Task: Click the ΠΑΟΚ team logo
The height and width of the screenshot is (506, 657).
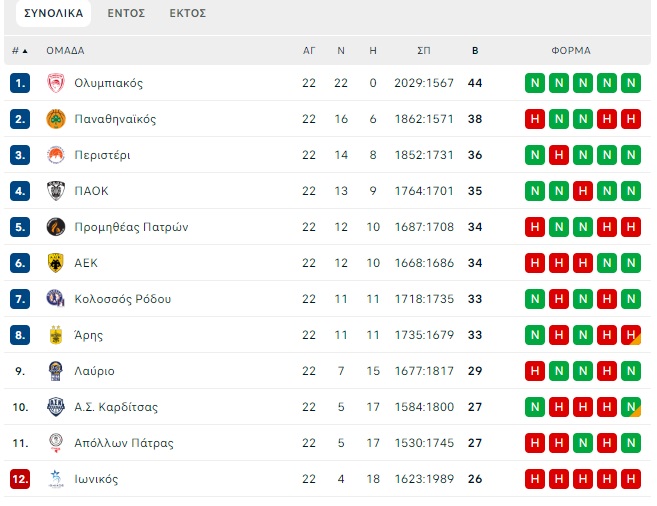Action: [x=56, y=191]
